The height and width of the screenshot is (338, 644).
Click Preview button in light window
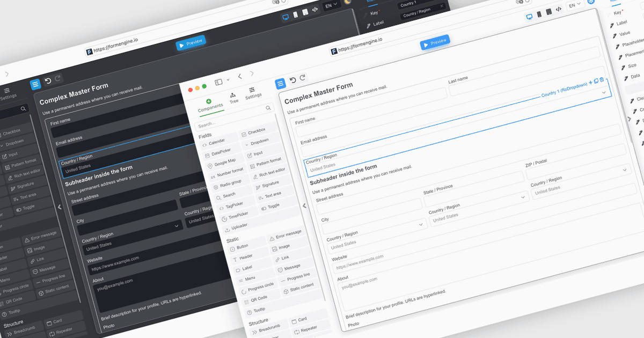pos(435,43)
